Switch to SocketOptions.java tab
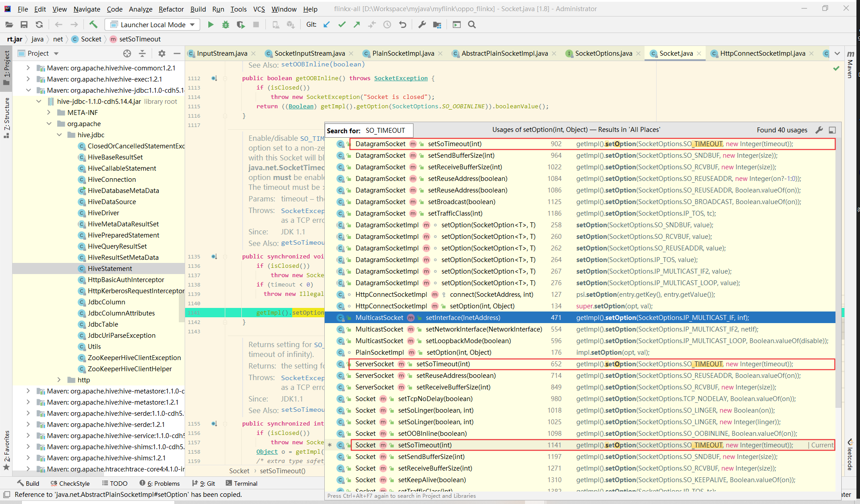This screenshot has width=860, height=504. point(603,53)
